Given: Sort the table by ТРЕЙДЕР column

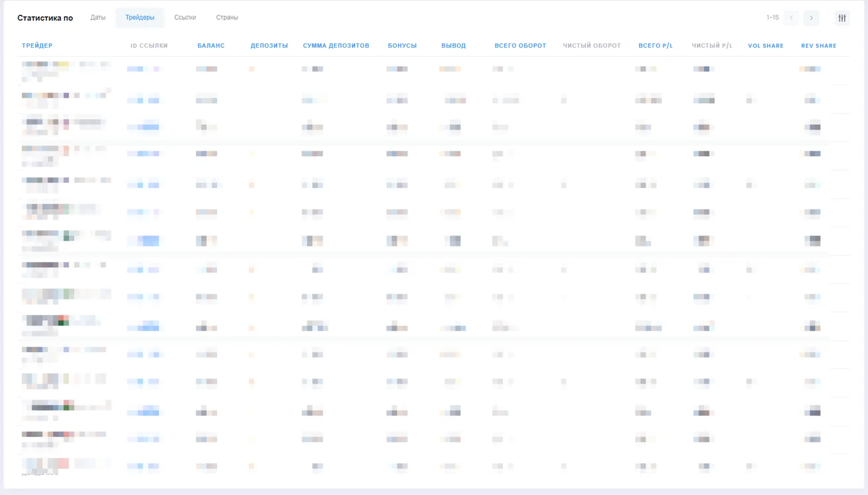Looking at the screenshot, I should pyautogui.click(x=37, y=46).
